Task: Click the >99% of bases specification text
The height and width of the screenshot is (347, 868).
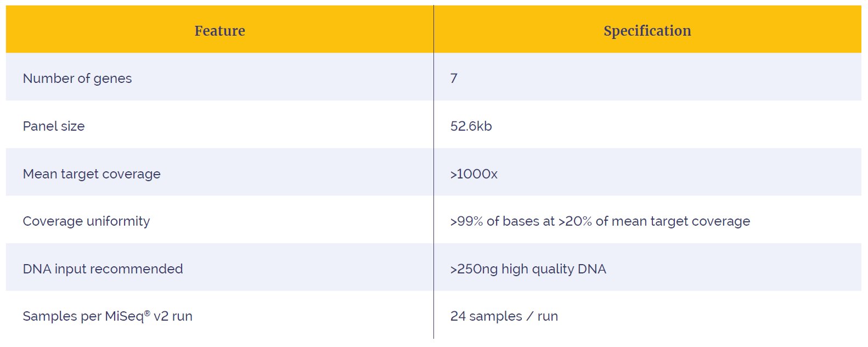Action: pyautogui.click(x=600, y=221)
